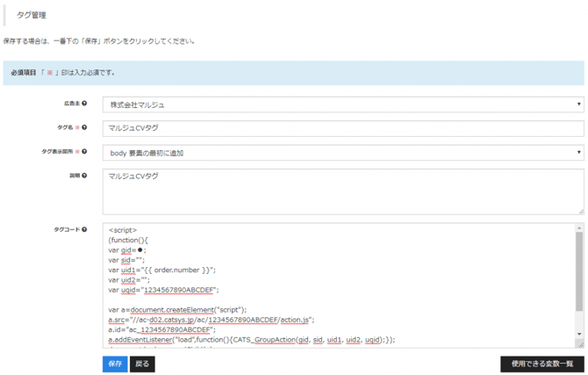Click the タグ管理 page heading

pyautogui.click(x=32, y=16)
